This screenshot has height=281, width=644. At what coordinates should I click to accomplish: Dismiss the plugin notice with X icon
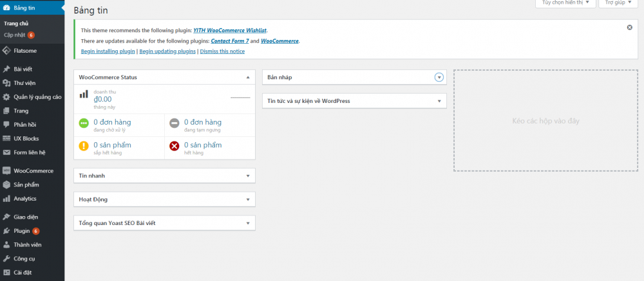tap(629, 28)
